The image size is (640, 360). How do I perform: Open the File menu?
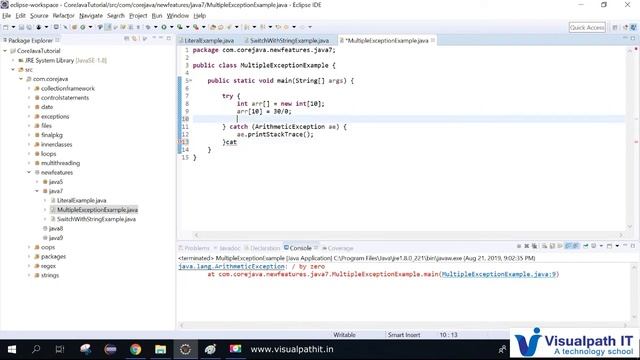tap(7, 16)
